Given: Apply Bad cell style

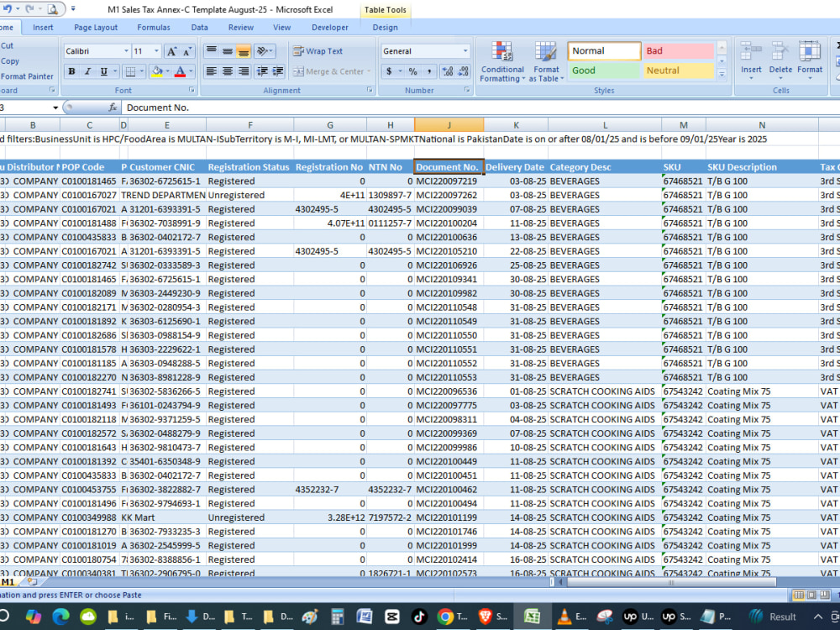Looking at the screenshot, I should pyautogui.click(x=678, y=51).
